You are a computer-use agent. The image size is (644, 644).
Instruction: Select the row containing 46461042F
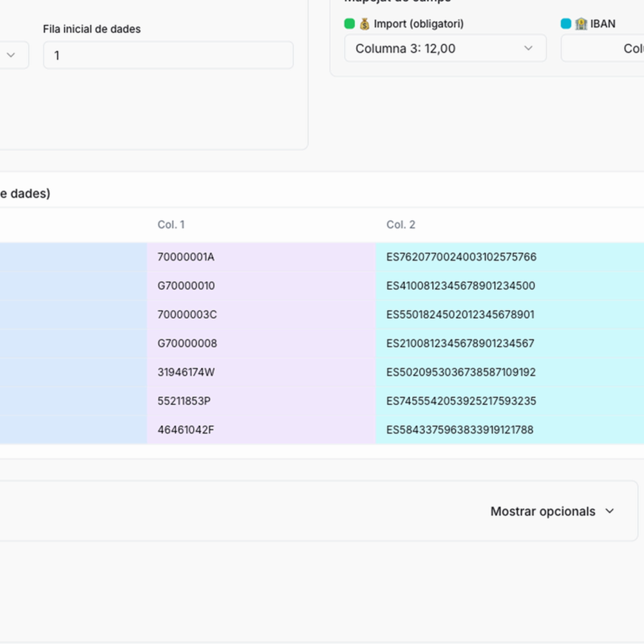tap(187, 430)
